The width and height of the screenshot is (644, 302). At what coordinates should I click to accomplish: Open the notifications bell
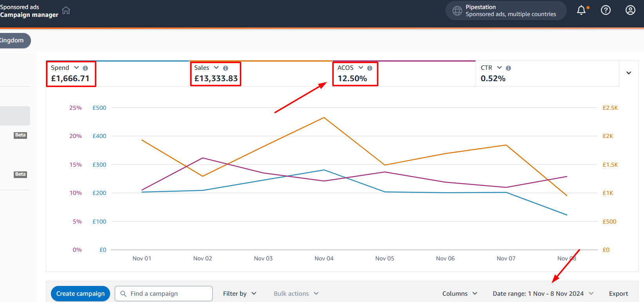point(582,10)
